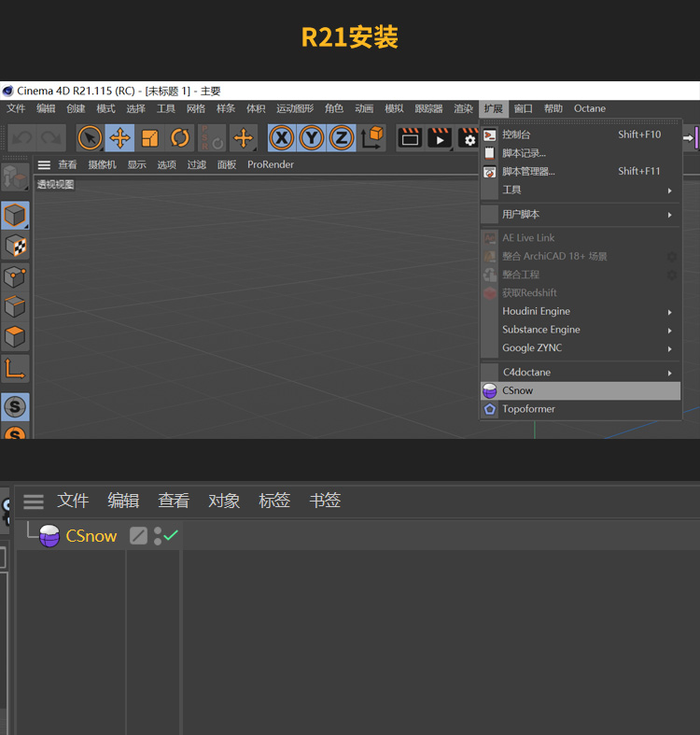Open the Render Settings gear clapperboard

point(469,138)
